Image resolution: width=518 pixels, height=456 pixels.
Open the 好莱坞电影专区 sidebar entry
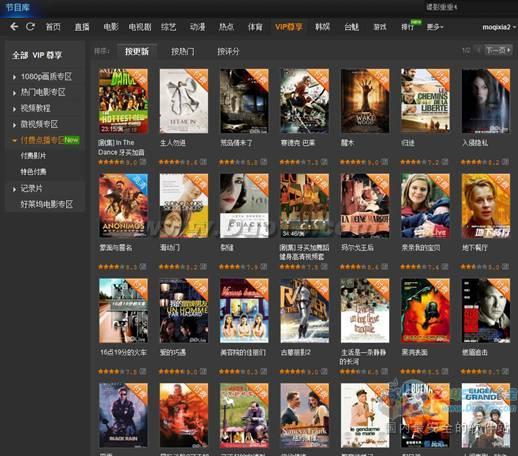pyautogui.click(x=47, y=204)
